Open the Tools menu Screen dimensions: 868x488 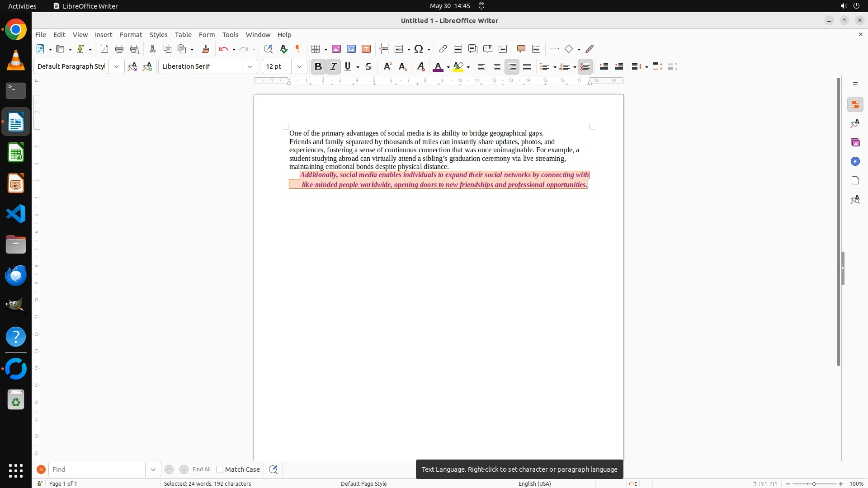pyautogui.click(x=230, y=35)
